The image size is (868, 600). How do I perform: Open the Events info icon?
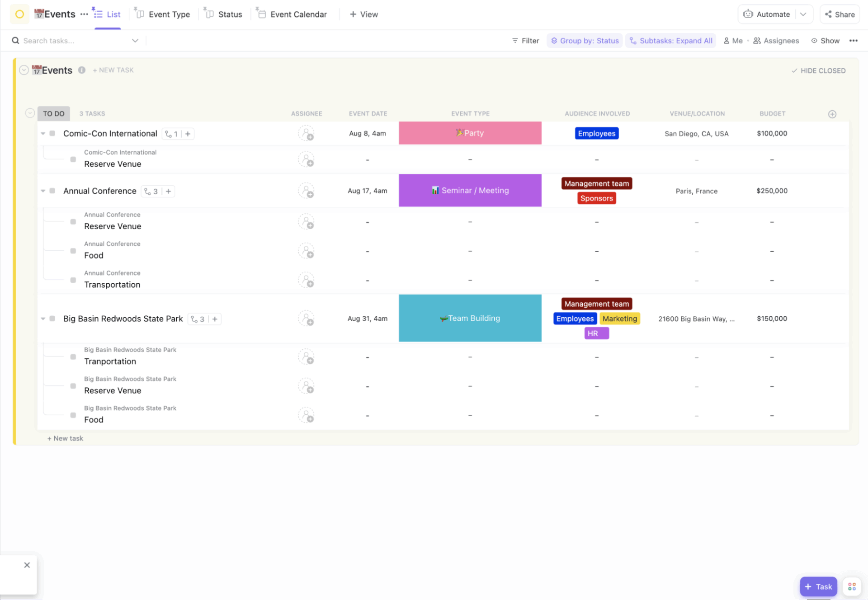point(82,70)
